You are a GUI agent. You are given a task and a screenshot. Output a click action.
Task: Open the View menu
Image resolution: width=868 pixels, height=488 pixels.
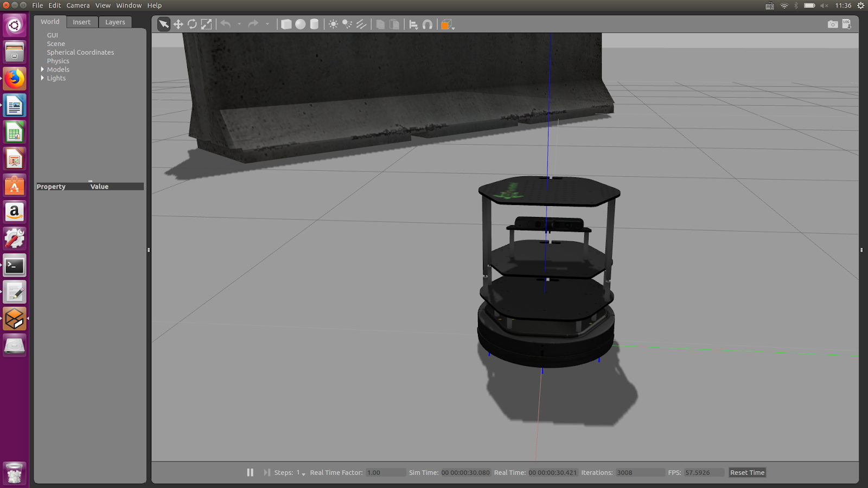(103, 5)
